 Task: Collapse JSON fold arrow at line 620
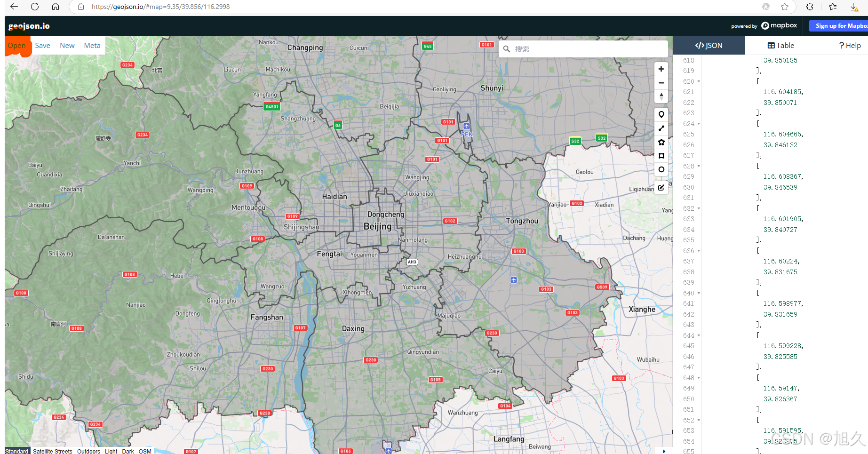click(x=699, y=81)
